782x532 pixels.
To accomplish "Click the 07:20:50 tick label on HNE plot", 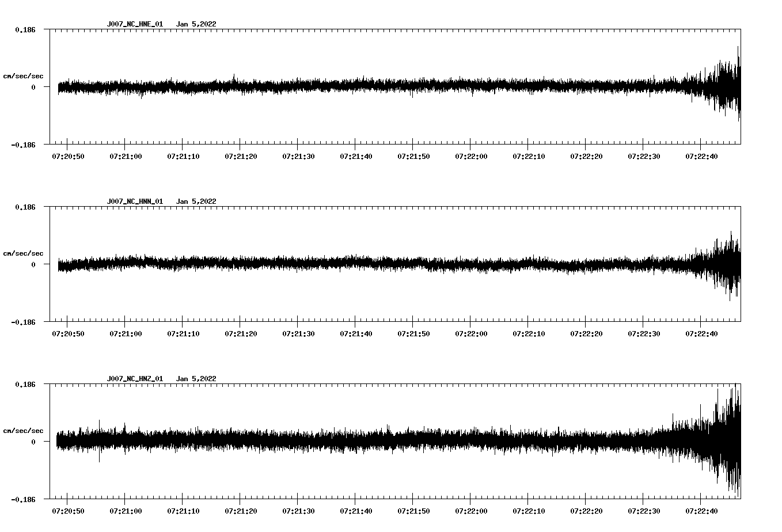I will (x=68, y=156).
